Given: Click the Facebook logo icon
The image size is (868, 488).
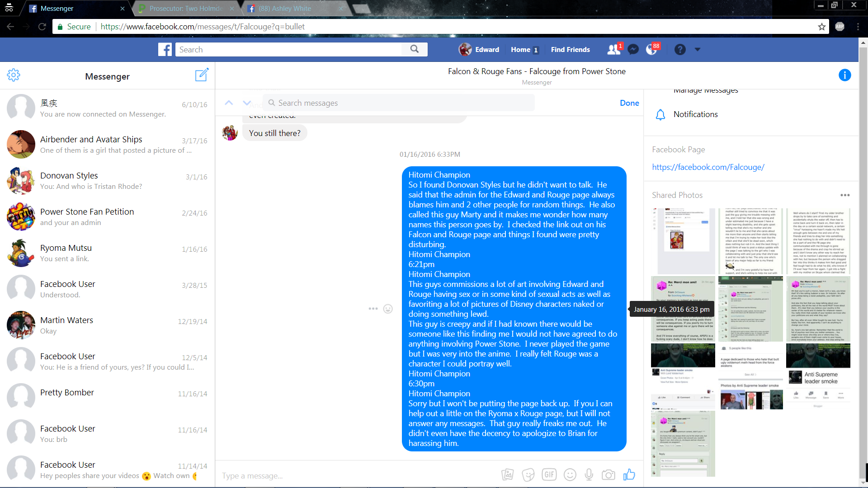Looking at the screenshot, I should pos(165,49).
